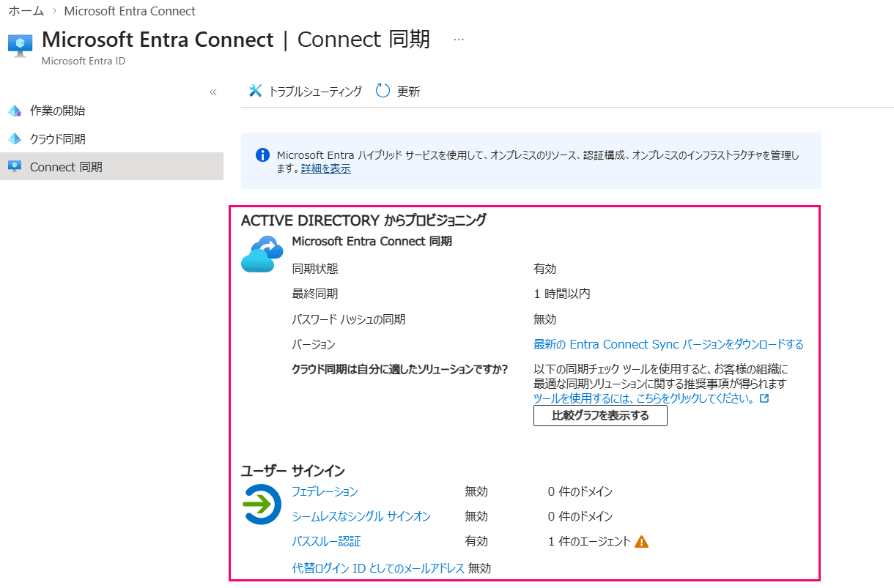Click シームレスなシングル サインオン row 0 件のドメイン
The image size is (894, 588).
pyautogui.click(x=580, y=516)
